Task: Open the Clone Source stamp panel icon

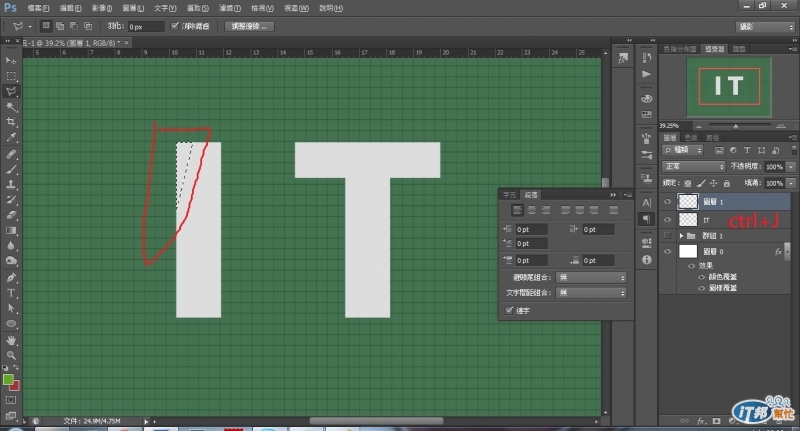Action: pos(647,179)
